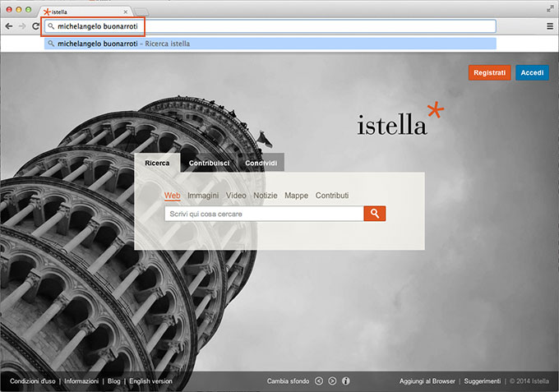The height and width of the screenshot is (392, 559).
Task: Click the istella logo
Action: (x=400, y=119)
